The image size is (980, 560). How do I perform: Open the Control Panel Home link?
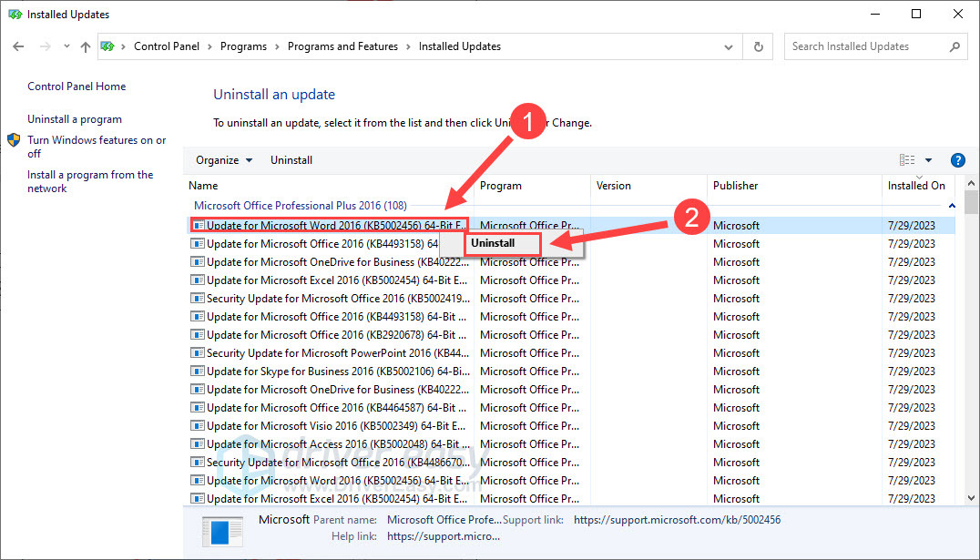pos(76,86)
